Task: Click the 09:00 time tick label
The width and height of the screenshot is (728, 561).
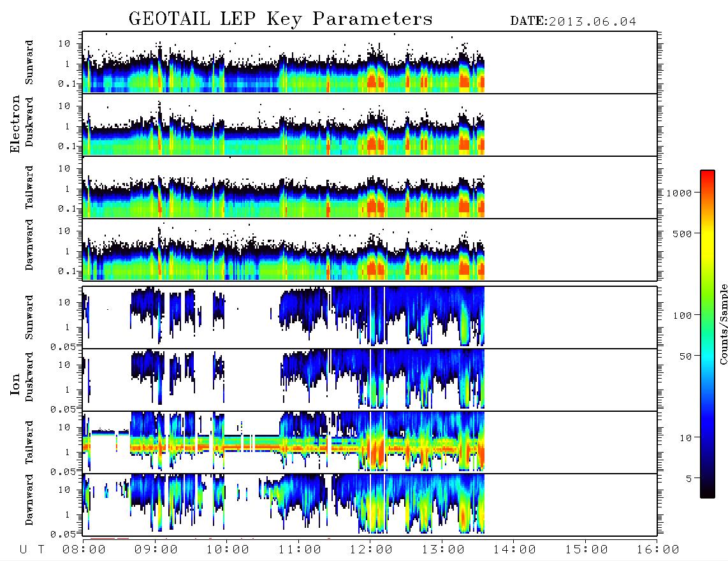Action: (156, 550)
